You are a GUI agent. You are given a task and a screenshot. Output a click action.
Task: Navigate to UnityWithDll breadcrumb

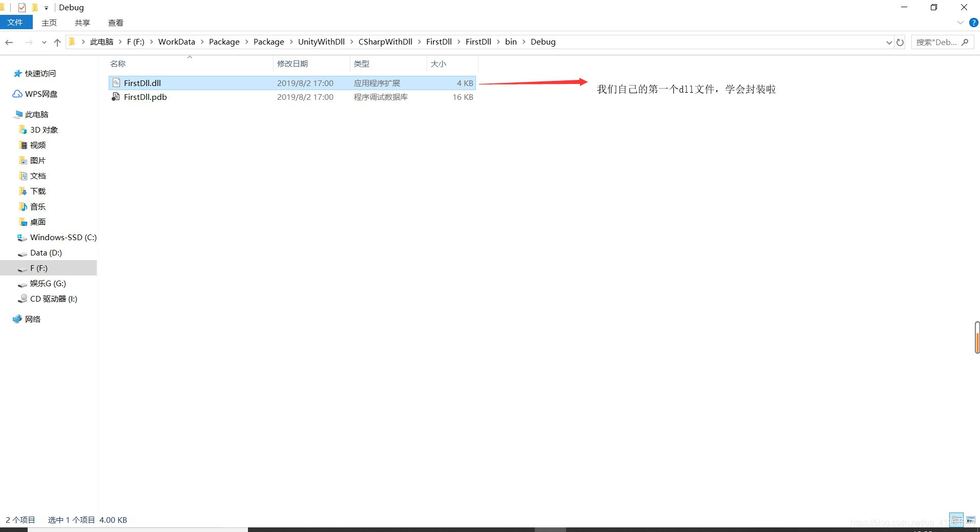pyautogui.click(x=321, y=42)
